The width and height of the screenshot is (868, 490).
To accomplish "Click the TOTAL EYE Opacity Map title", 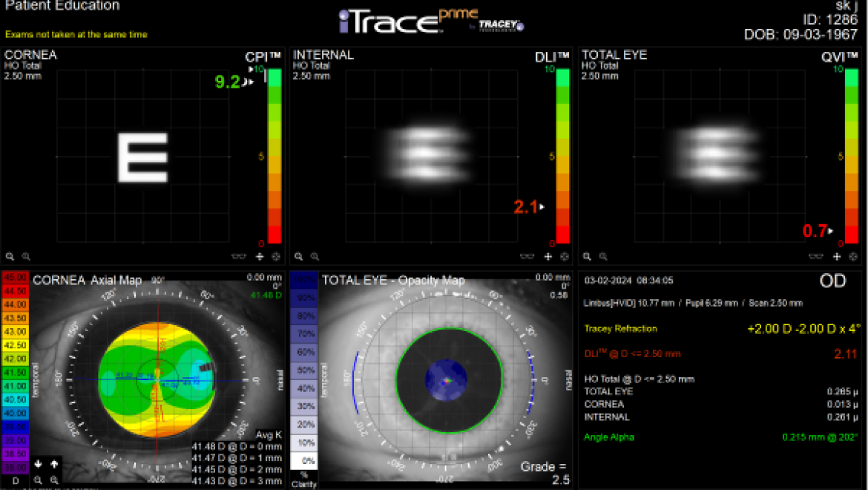I will click(392, 280).
